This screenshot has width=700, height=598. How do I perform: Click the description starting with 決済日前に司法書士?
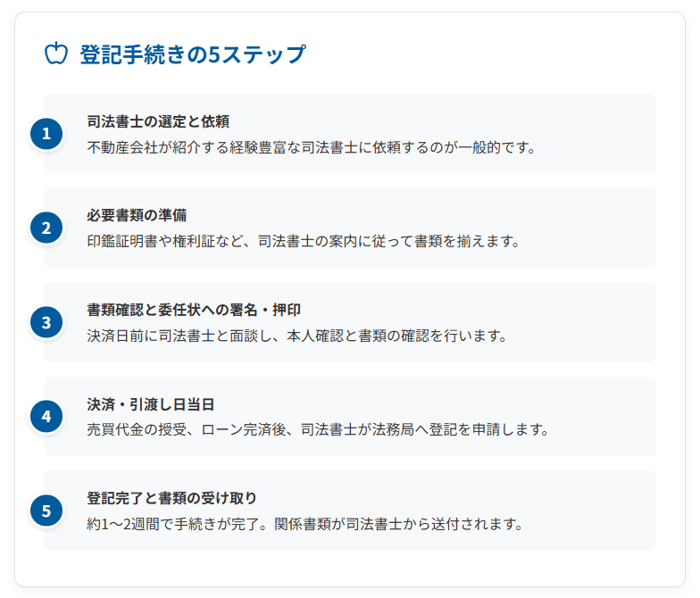pos(296,336)
